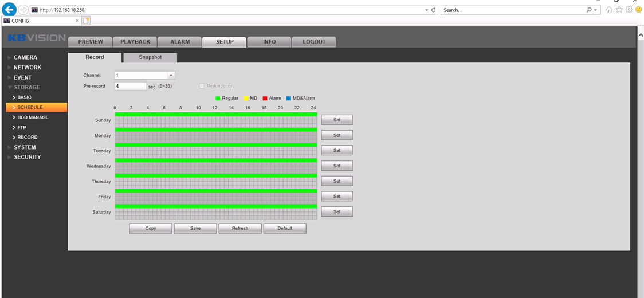The height and width of the screenshot is (298, 644).
Task: Open a new browser tab
Action: [x=87, y=21]
